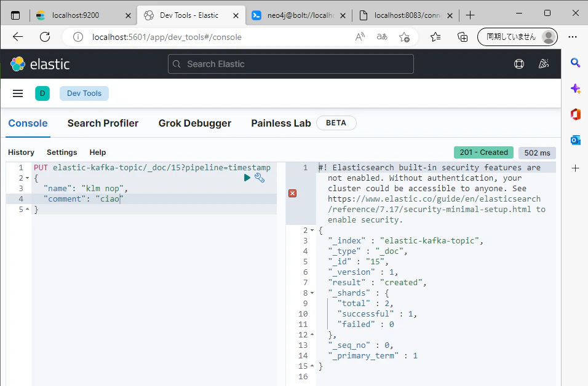588x386 pixels.
Task: Open the wrench request options icon
Action: pos(260,178)
